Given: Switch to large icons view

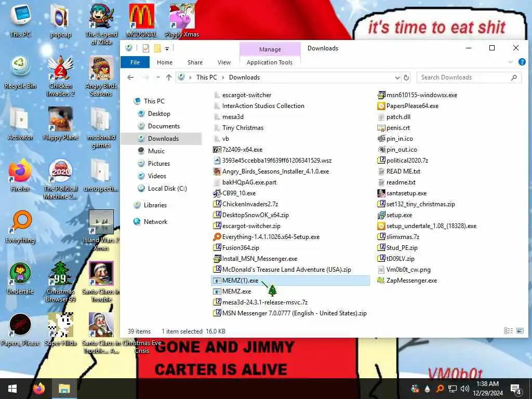Looking at the screenshot, I should point(520,330).
